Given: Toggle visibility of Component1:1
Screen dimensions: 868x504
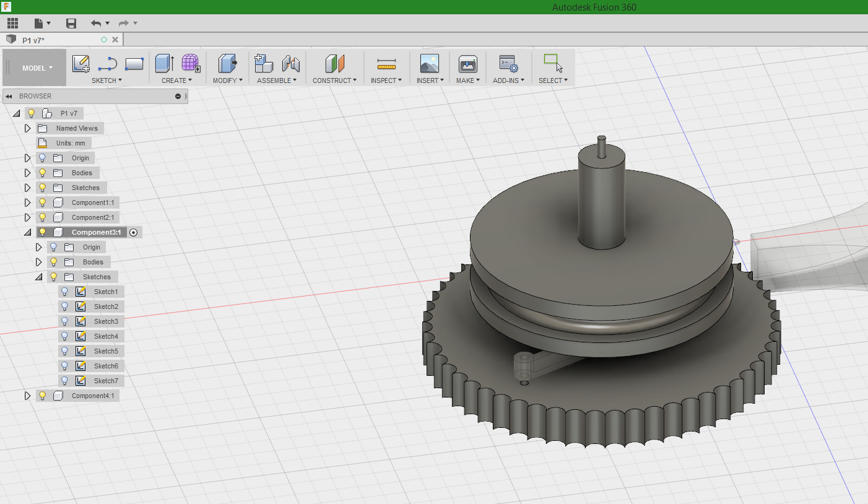Looking at the screenshot, I should (x=43, y=202).
